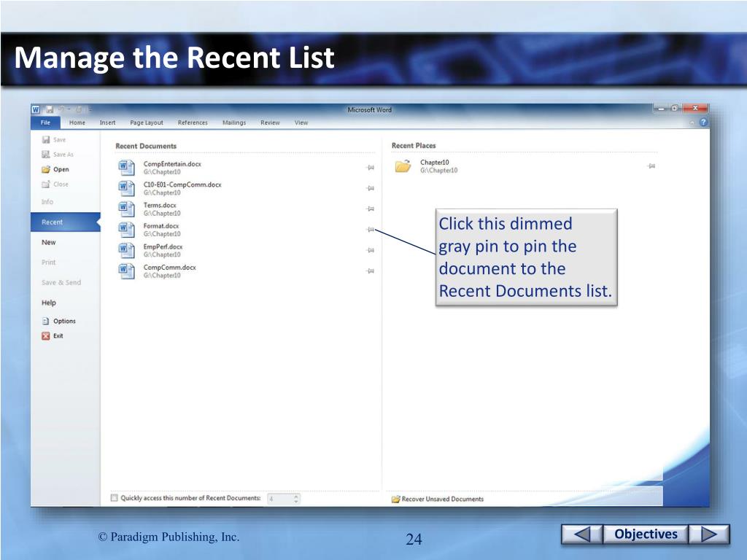Image resolution: width=747 pixels, height=560 pixels.
Task: Select the Info tab in Backstage
Action: click(47, 202)
